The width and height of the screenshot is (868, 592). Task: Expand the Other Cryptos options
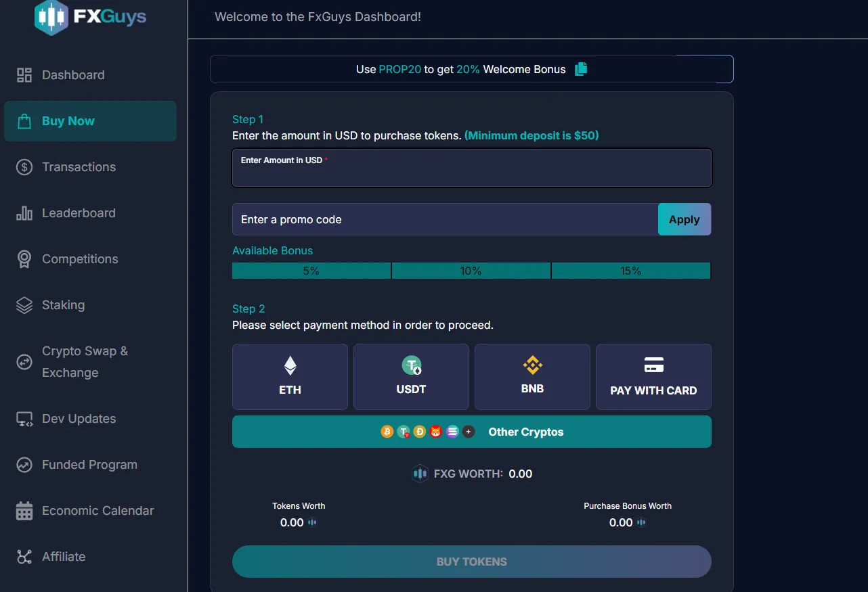[x=471, y=432]
